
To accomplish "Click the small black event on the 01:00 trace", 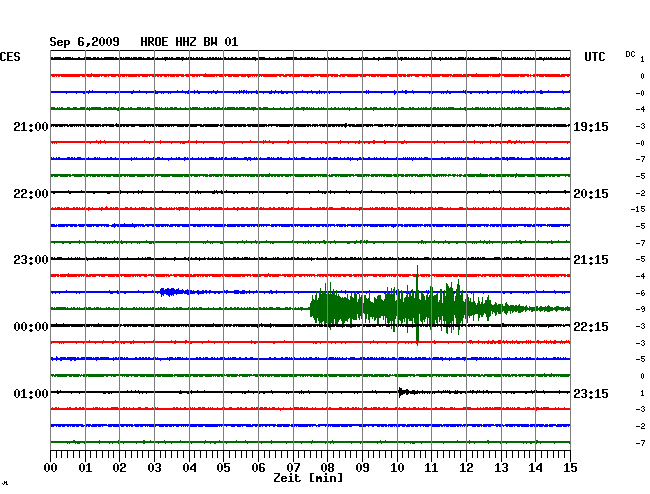I will (x=406, y=392).
